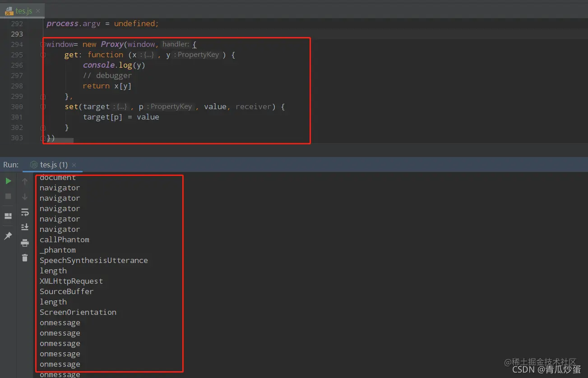
Task: Stop the running process with the square icon
Action: pyautogui.click(x=8, y=197)
